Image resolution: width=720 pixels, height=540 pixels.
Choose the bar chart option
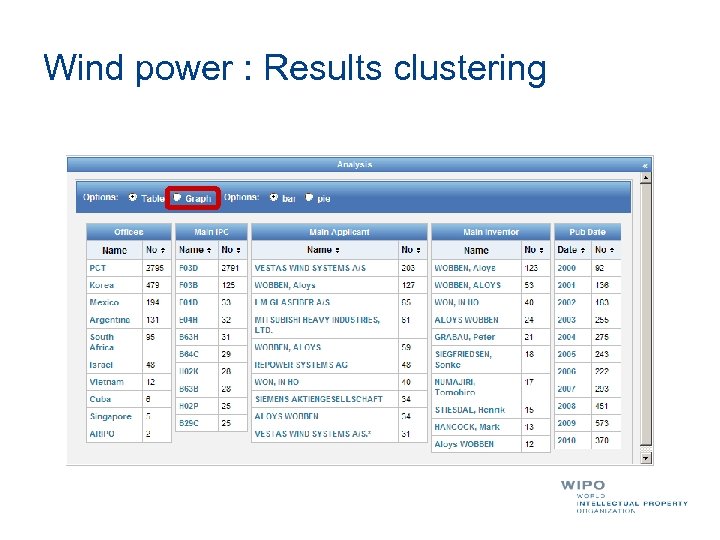tap(274, 197)
